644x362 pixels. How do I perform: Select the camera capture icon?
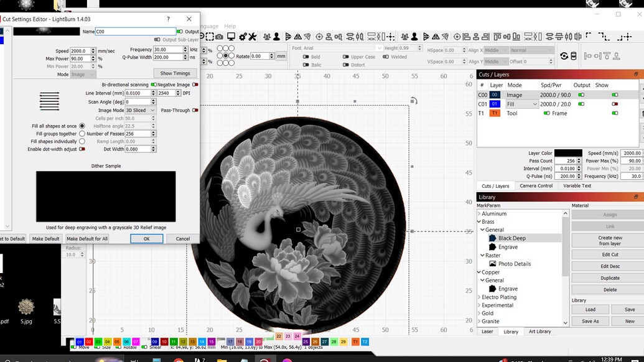219,36
